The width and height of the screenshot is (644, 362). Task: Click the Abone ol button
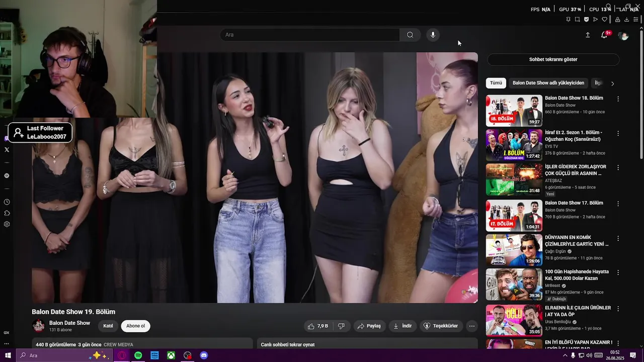(x=135, y=326)
